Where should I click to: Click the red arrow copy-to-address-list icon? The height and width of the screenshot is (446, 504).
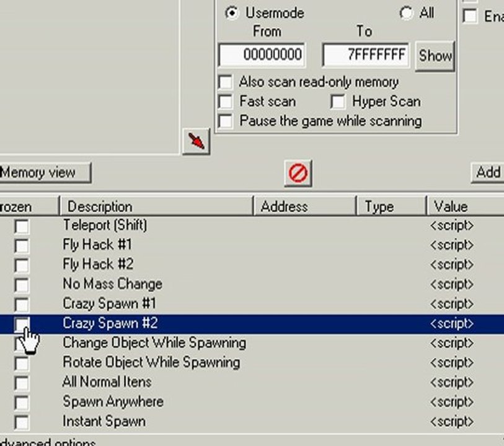pyautogui.click(x=197, y=142)
